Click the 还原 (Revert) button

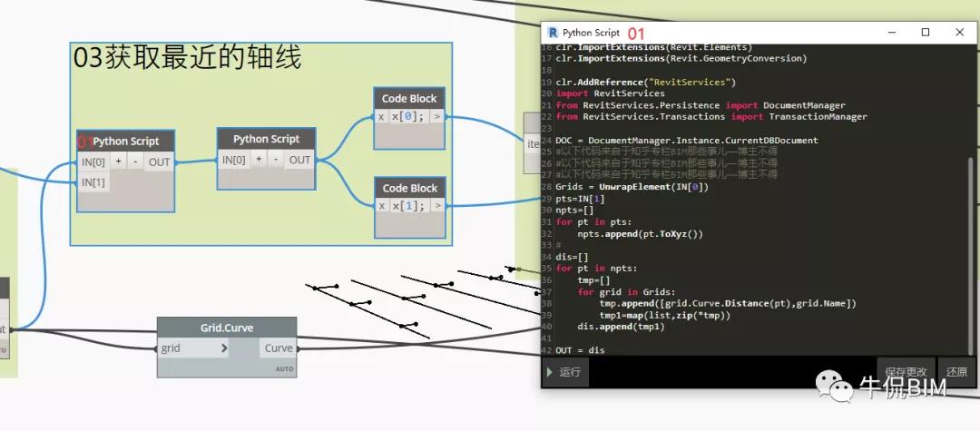(x=955, y=372)
